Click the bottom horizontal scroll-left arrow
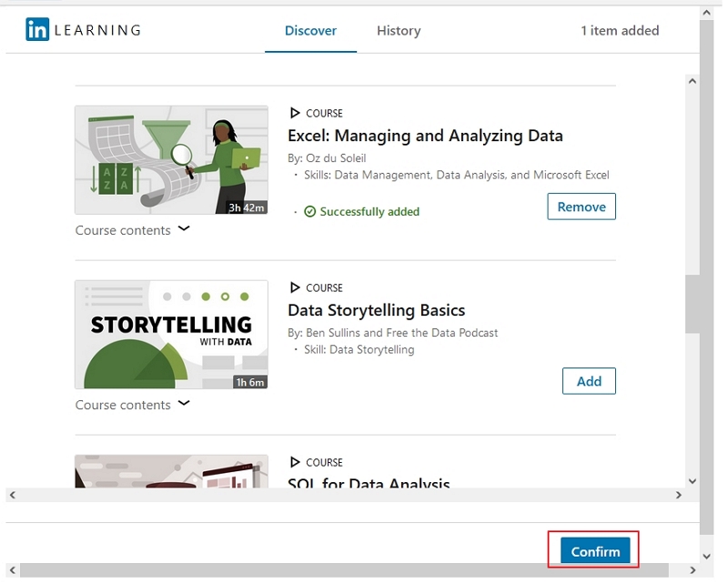Screen dimensions: 728x584 (x=13, y=570)
